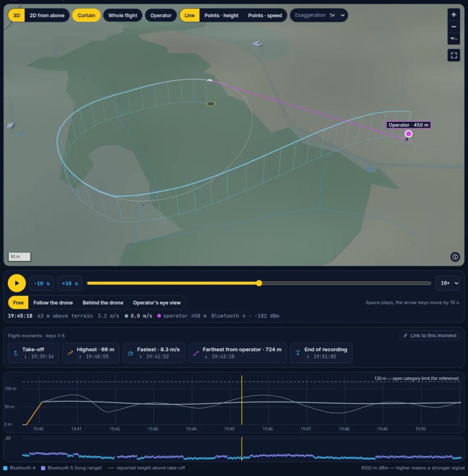Click the 'Bluetooth 4 · -102 dBm' readout
This screenshot has height=476, width=468.
245,316
